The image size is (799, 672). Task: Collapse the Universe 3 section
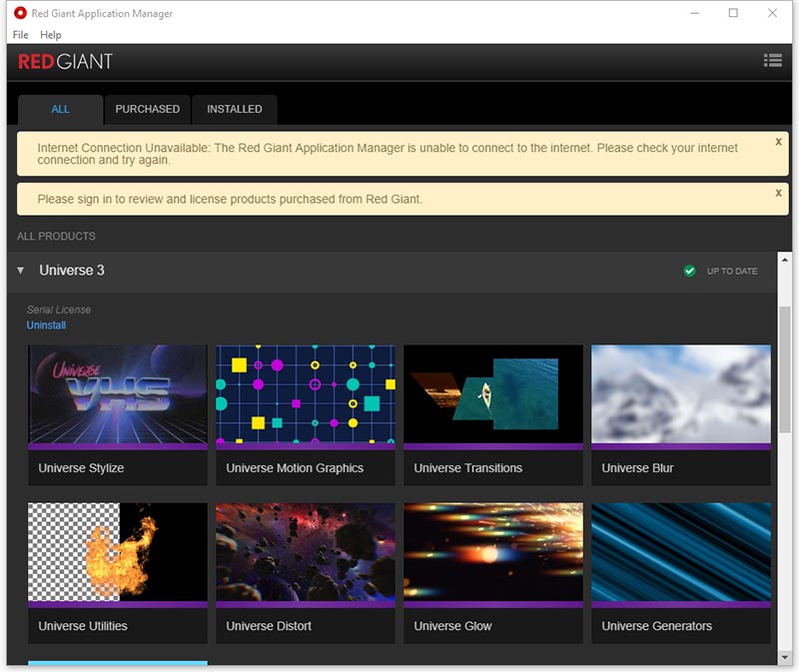click(x=20, y=271)
